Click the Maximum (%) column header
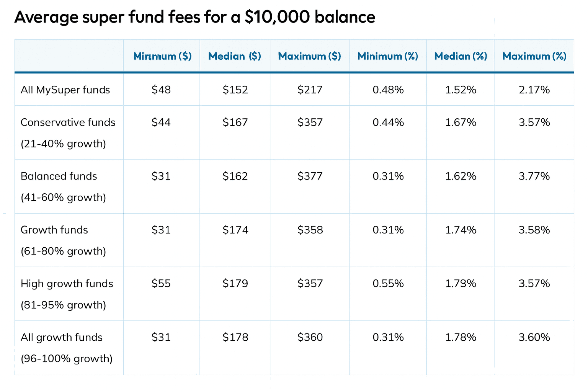The width and height of the screenshot is (588, 392). point(534,56)
